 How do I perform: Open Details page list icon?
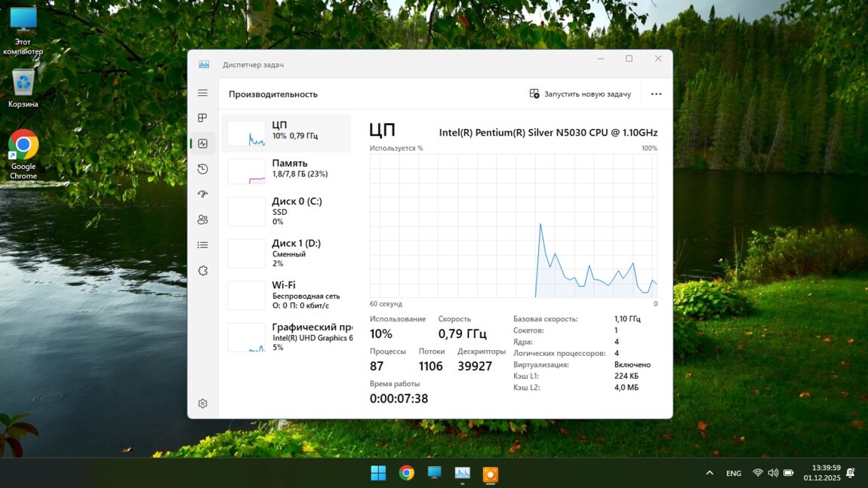coord(202,245)
